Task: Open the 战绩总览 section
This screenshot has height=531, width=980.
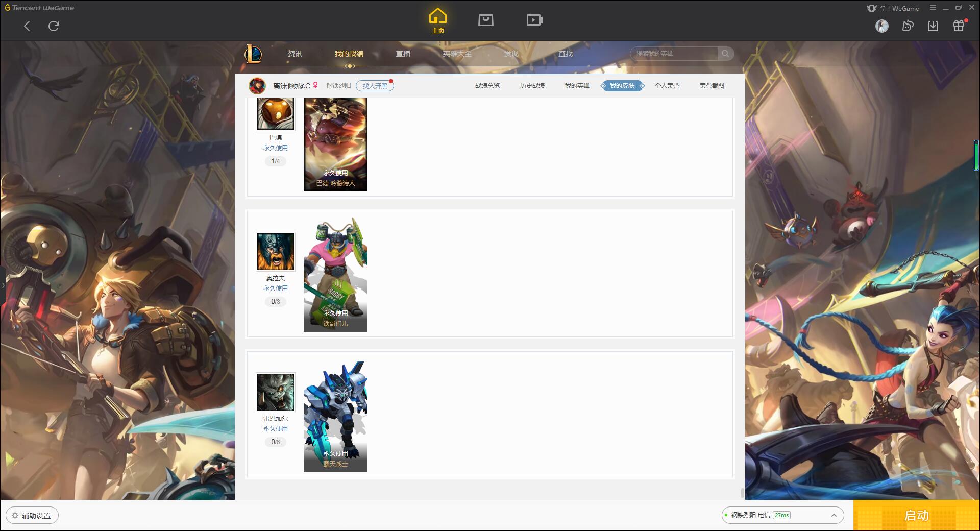Action: tap(487, 86)
